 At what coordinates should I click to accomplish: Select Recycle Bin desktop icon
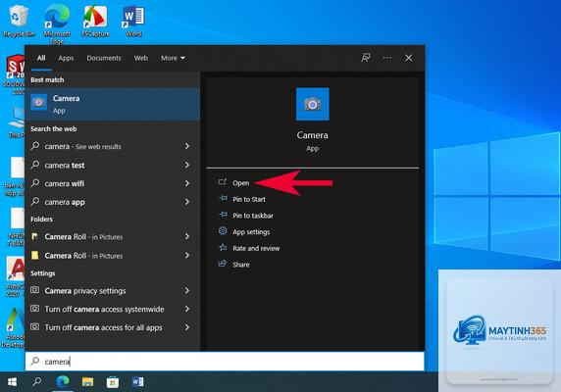pos(19,21)
